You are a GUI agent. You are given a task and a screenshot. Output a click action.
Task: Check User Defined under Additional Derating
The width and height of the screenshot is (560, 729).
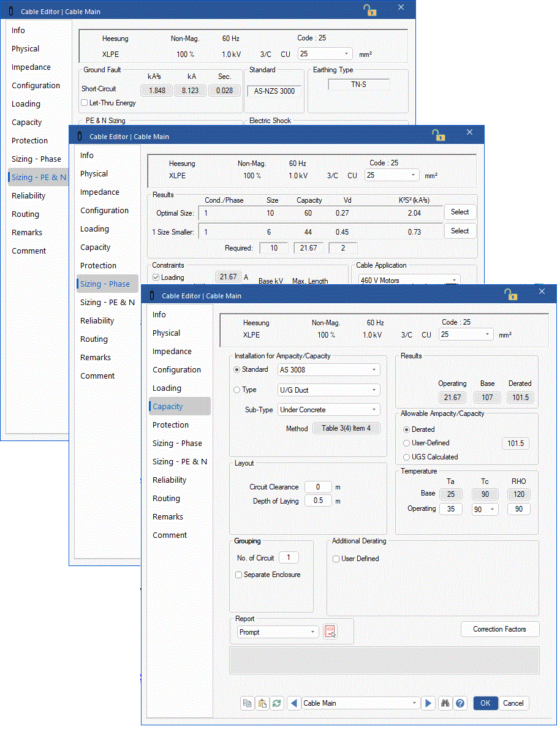pyautogui.click(x=336, y=559)
